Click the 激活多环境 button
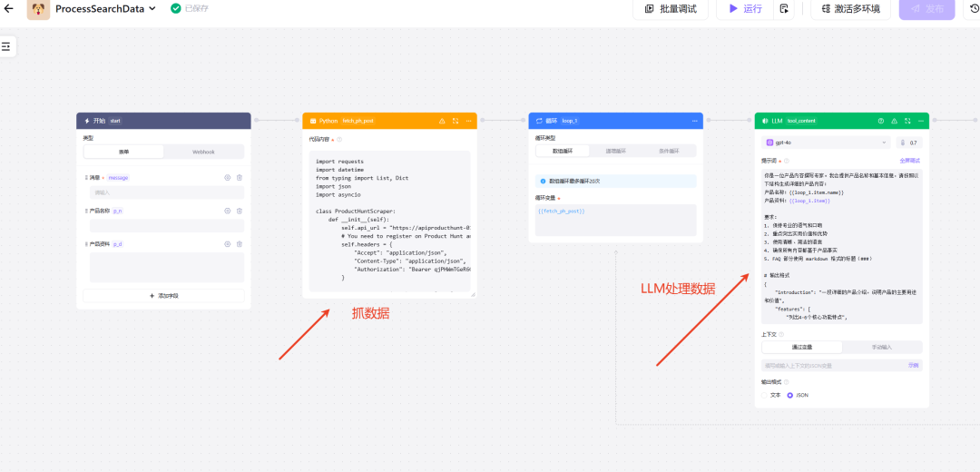Image resolution: width=980 pixels, height=472 pixels. [x=850, y=9]
